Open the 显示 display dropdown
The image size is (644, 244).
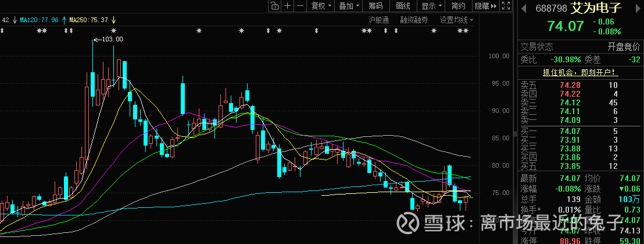tap(431, 6)
